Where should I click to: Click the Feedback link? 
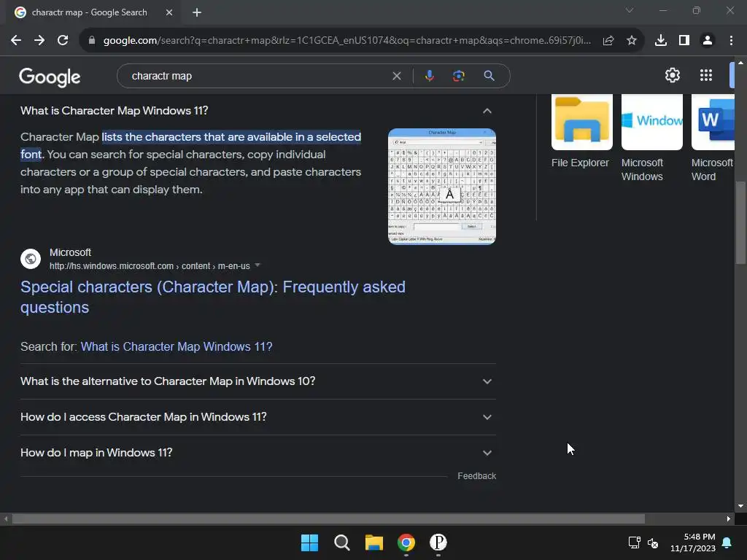476,476
